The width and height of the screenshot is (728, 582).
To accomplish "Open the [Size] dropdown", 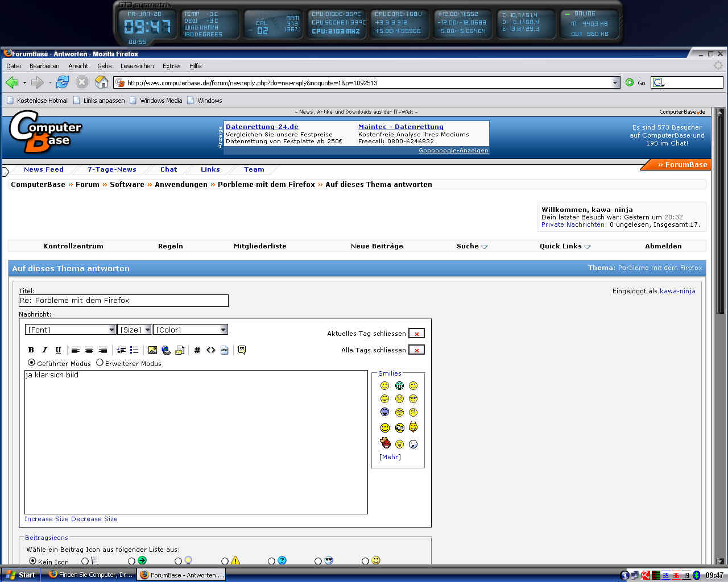I will pos(135,330).
